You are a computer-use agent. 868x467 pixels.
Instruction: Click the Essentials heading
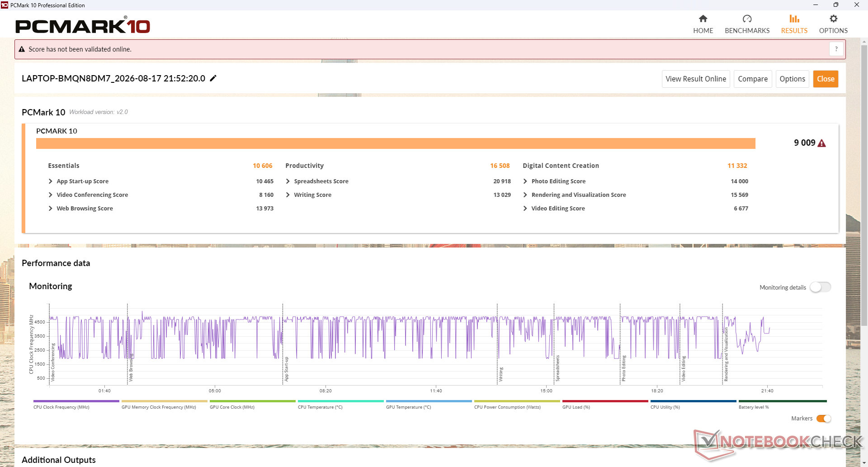(x=64, y=166)
